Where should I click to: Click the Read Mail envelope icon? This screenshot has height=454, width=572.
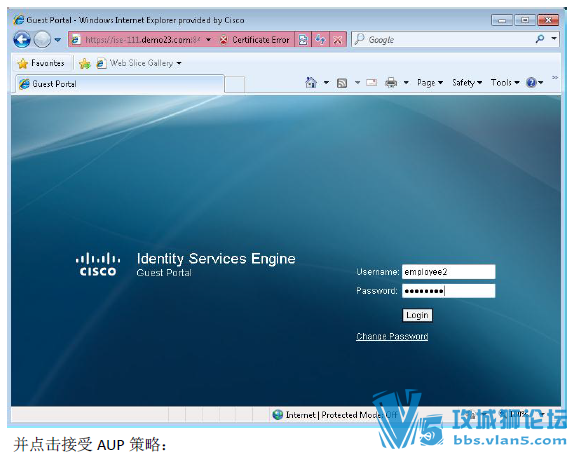tap(371, 83)
